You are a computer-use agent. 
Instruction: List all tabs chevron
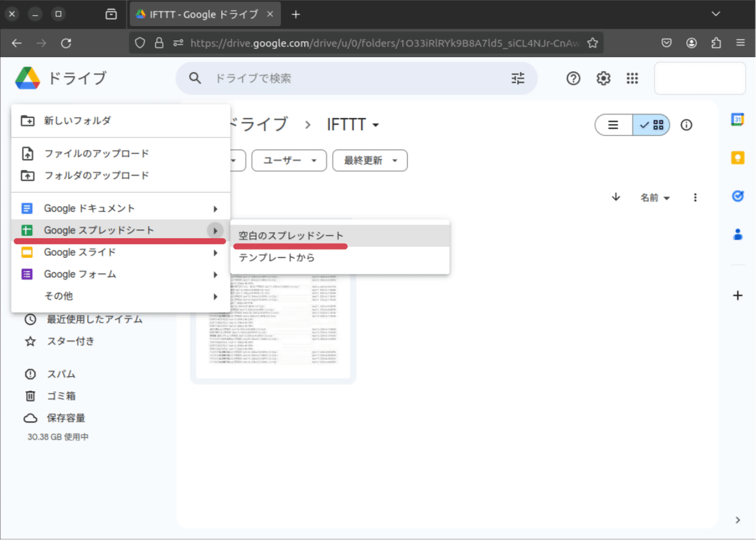coord(716,14)
